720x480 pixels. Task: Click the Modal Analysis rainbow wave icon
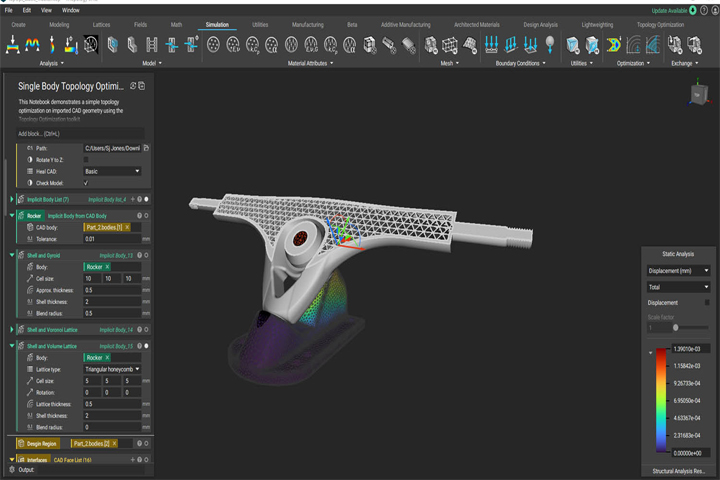coord(32,45)
